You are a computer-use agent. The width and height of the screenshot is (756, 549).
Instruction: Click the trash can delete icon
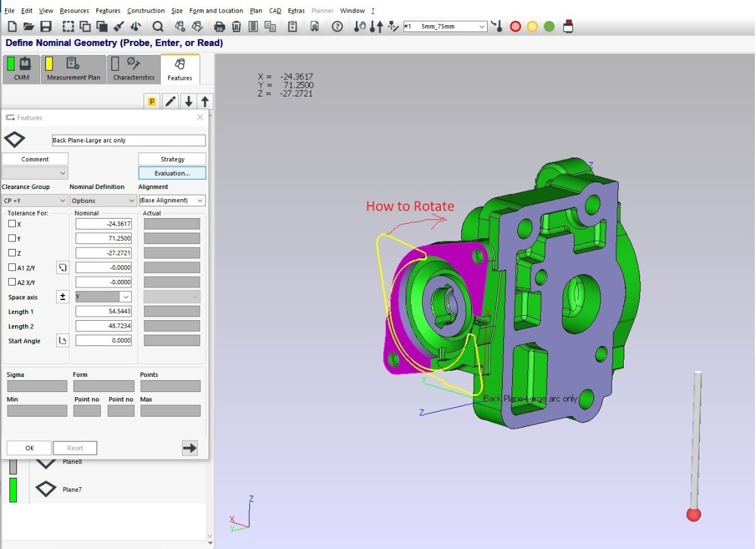point(236,26)
